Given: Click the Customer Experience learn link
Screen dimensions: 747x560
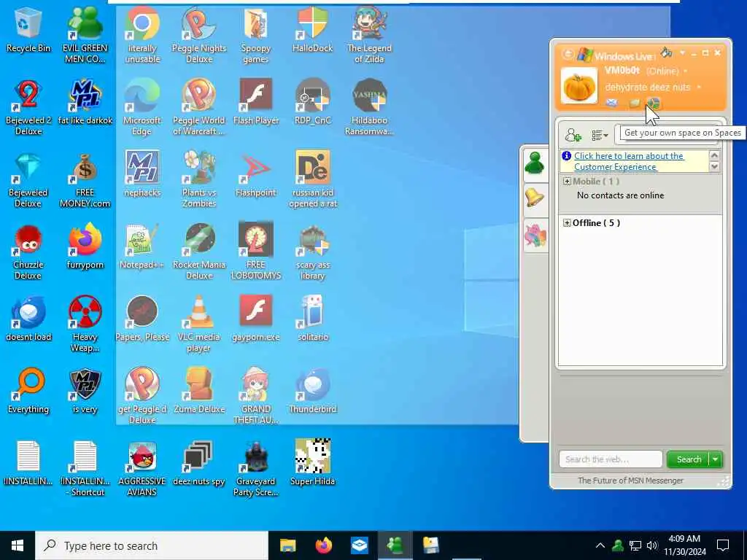Looking at the screenshot, I should click(x=629, y=161).
